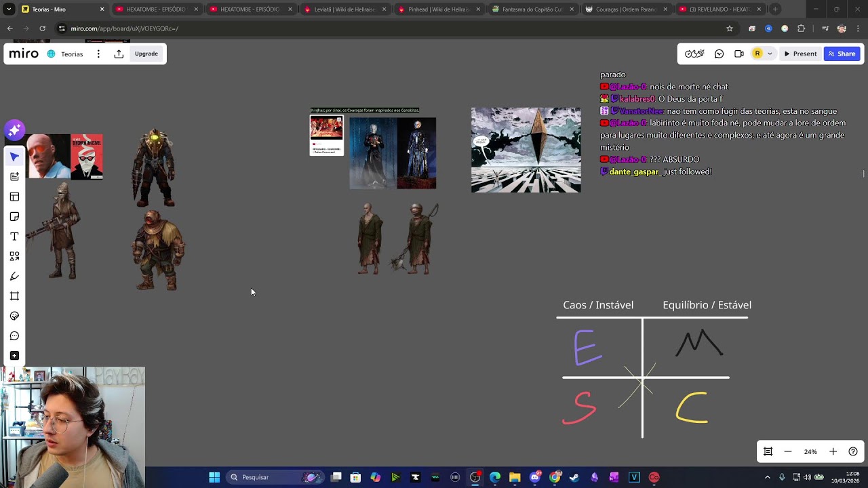Select the yellow letter C drawing

point(692,408)
